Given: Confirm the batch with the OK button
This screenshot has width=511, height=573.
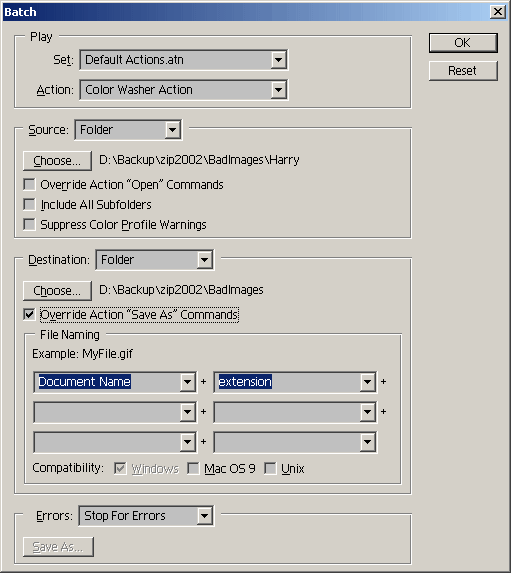Looking at the screenshot, I should point(463,43).
